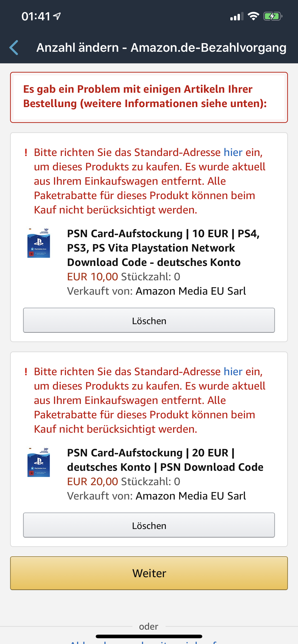Open the 20 EUR PSN Card-Aufstockung product title
The width and height of the screenshot is (298, 644).
click(x=165, y=460)
